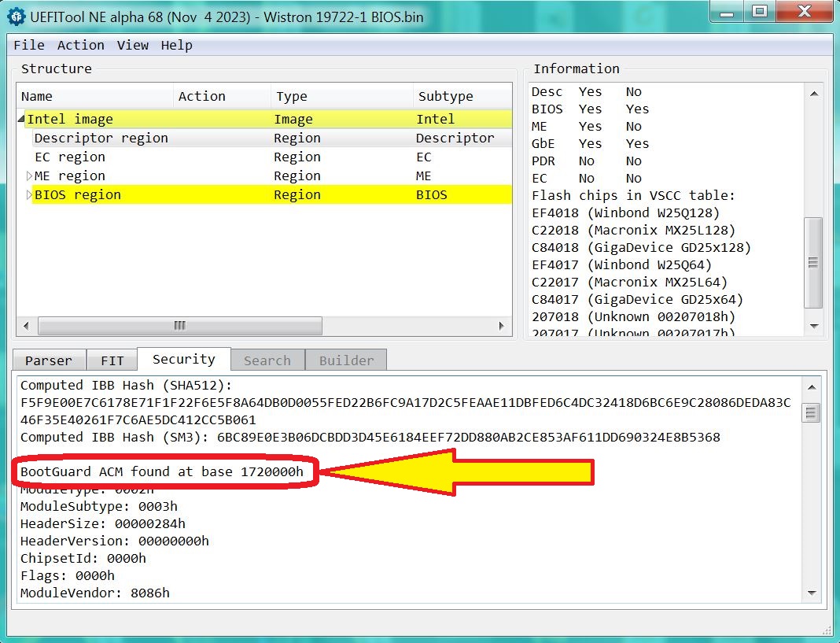Click the 'ModuleVendor: 8086h' line
This screenshot has width=840, height=643.
[x=95, y=593]
